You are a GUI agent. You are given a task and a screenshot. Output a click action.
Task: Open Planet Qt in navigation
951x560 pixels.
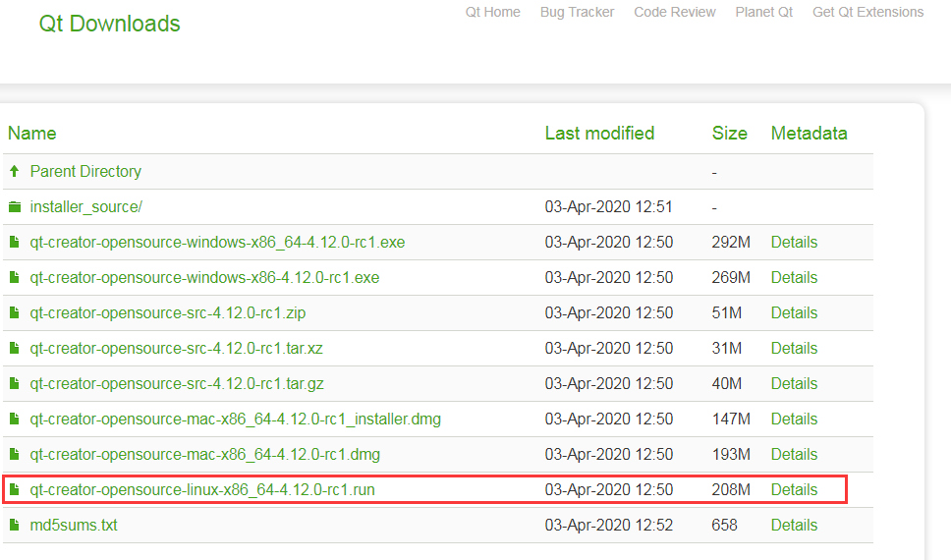(x=763, y=12)
